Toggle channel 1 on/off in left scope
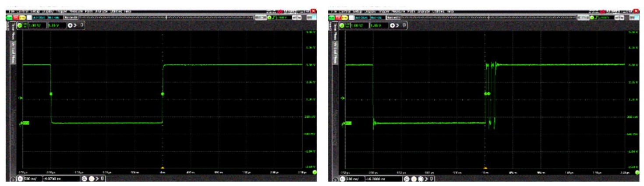The height and width of the screenshot is (186, 644). (20, 25)
